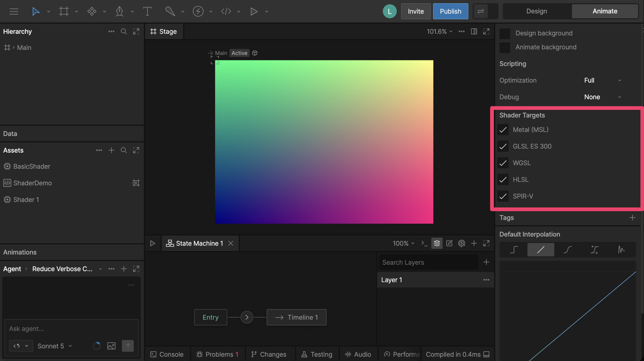Play the preview from toolbar
The image size is (644, 361).
click(254, 11)
